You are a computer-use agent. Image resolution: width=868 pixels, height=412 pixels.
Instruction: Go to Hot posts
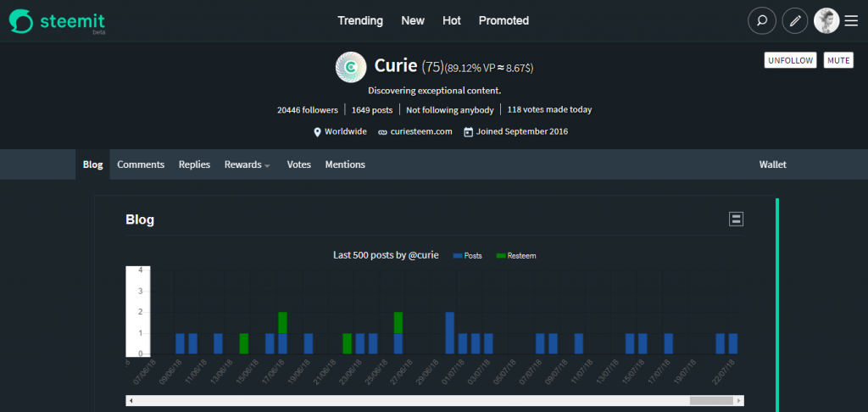pos(452,21)
